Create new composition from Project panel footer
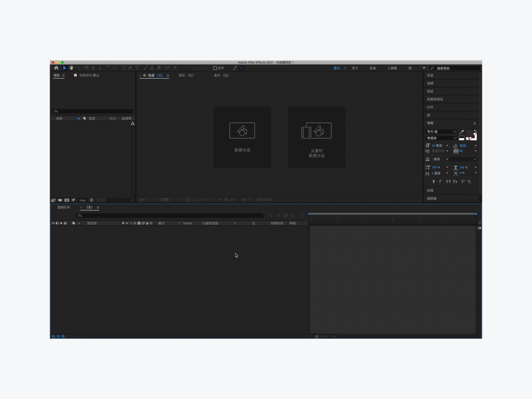The image size is (532, 399). [66, 200]
